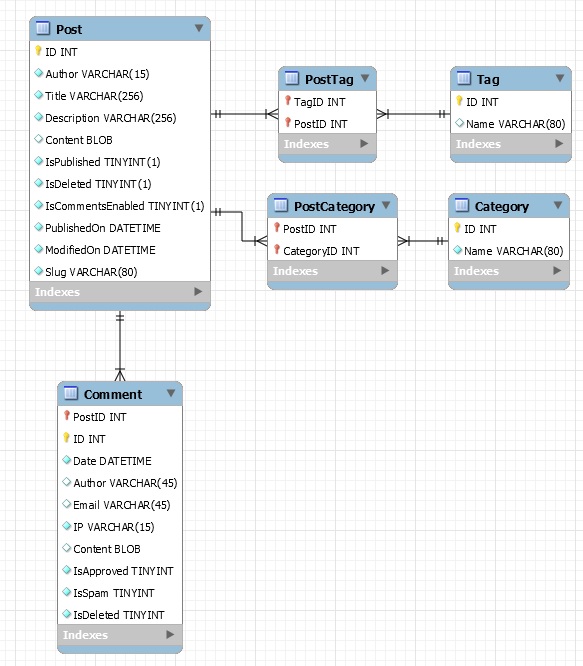Click the PostTag table icon

coord(292,78)
